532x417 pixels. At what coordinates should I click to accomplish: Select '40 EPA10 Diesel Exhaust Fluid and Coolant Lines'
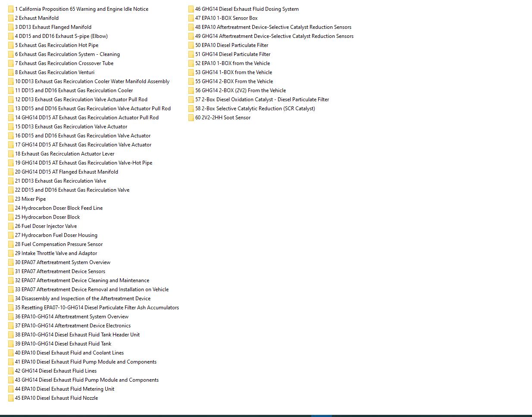[69, 353]
